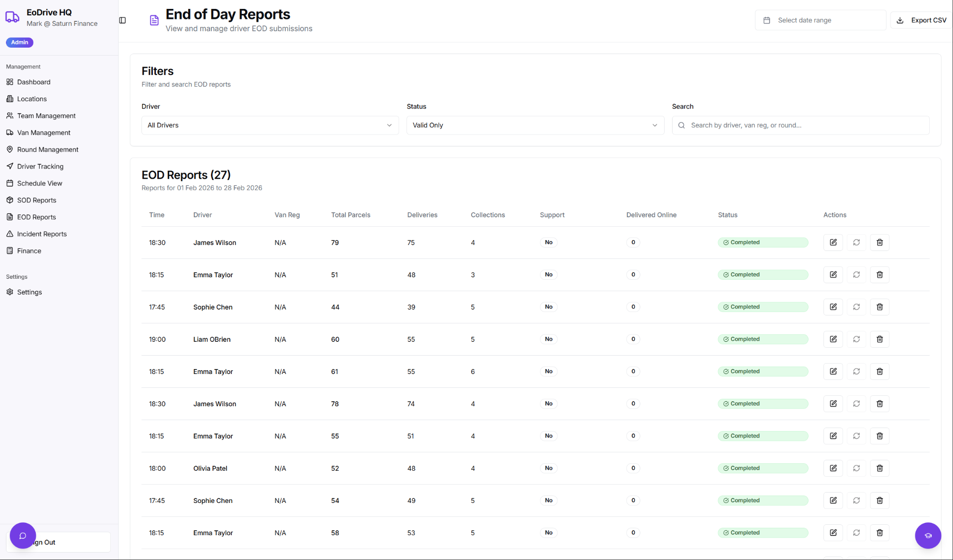
Task: Open the All Drivers dropdown
Action: [x=270, y=125]
